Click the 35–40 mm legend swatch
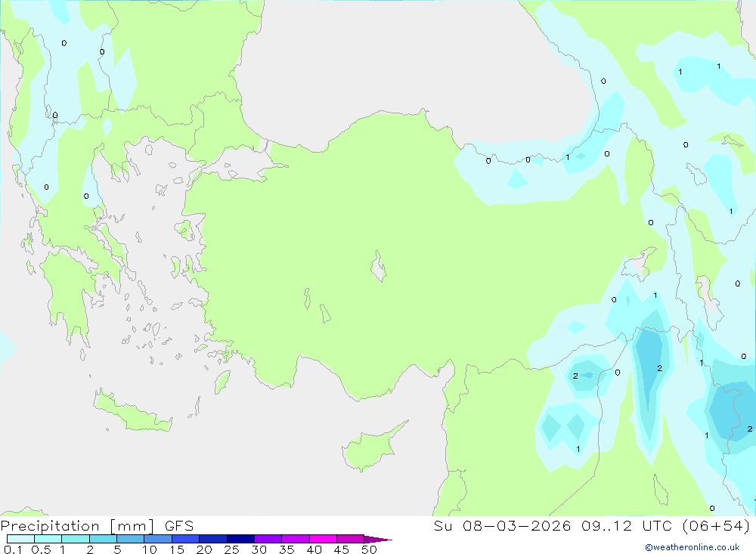The width and height of the screenshot is (756, 554). [x=295, y=539]
